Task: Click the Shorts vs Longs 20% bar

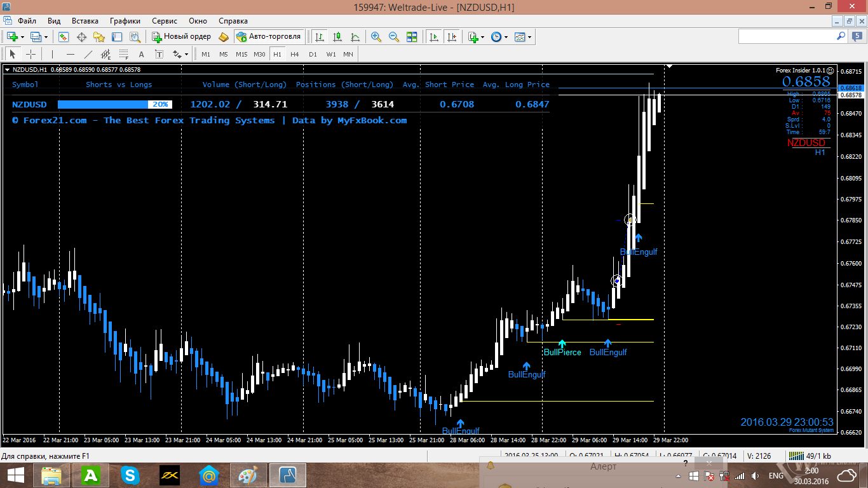Action: click(114, 104)
